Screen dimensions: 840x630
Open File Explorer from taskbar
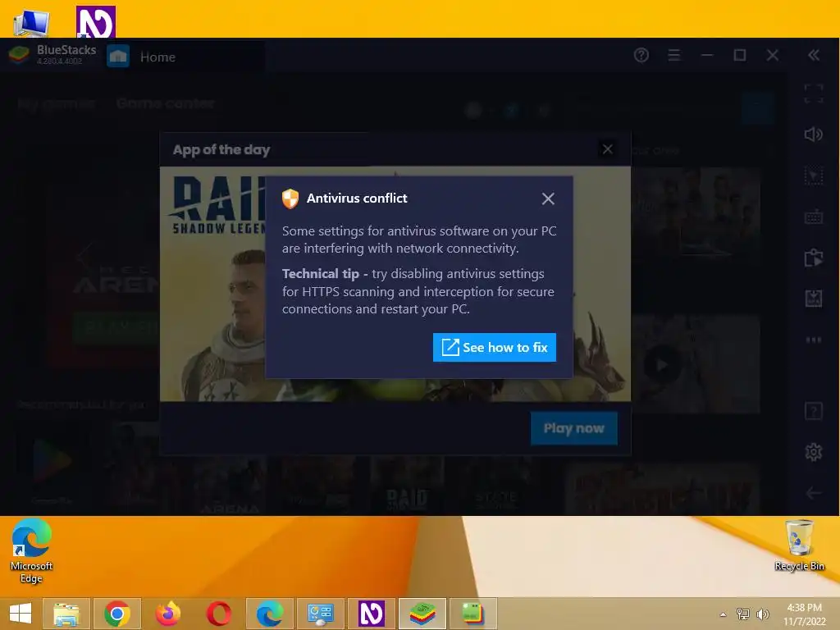coord(66,614)
